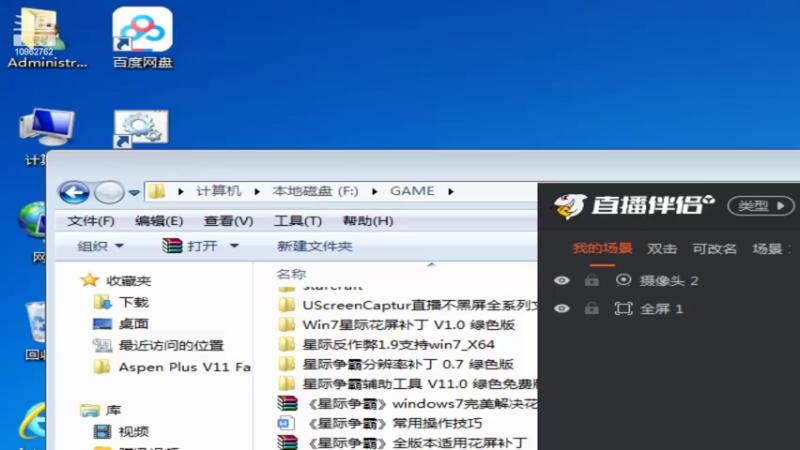
Task: Open the 文件(F) menu
Action: tap(91, 221)
